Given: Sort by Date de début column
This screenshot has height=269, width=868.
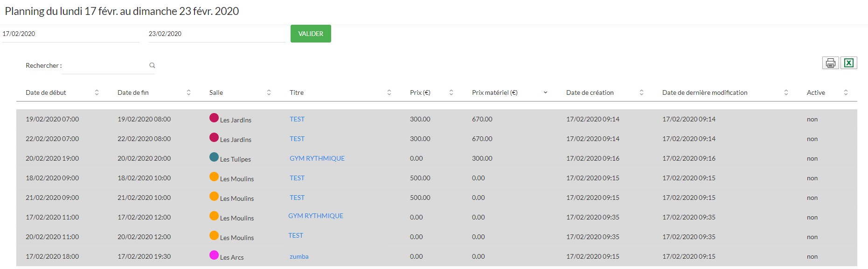Looking at the screenshot, I should pos(97,92).
